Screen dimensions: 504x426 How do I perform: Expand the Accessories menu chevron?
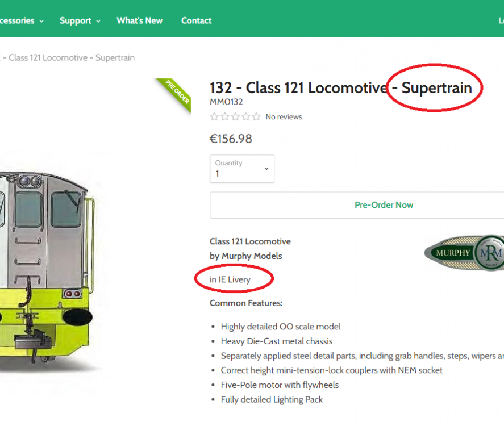pyautogui.click(x=41, y=21)
